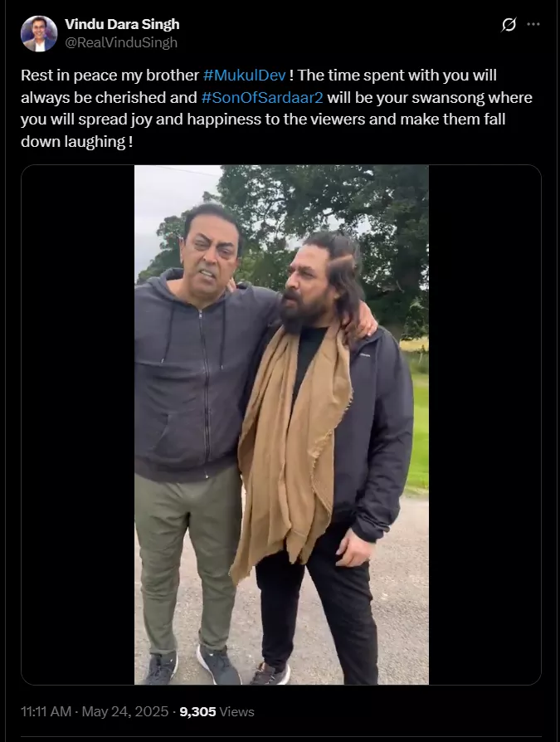560x742 pixels.
Task: Open the Vindu Dara Singh display name
Action: 122,24
